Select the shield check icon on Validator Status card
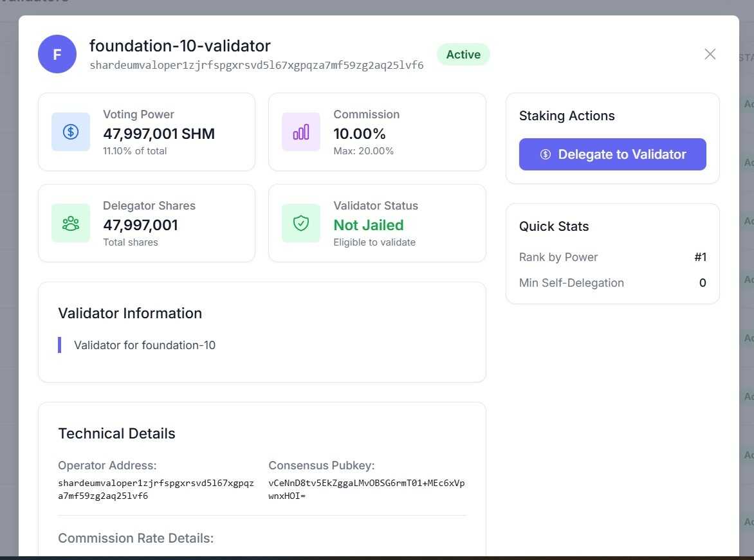The image size is (754, 560). [300, 223]
